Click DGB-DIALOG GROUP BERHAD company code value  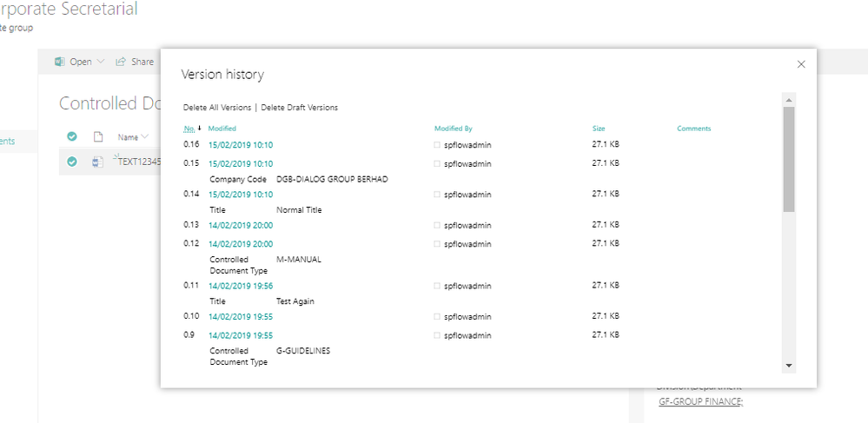[x=332, y=180]
